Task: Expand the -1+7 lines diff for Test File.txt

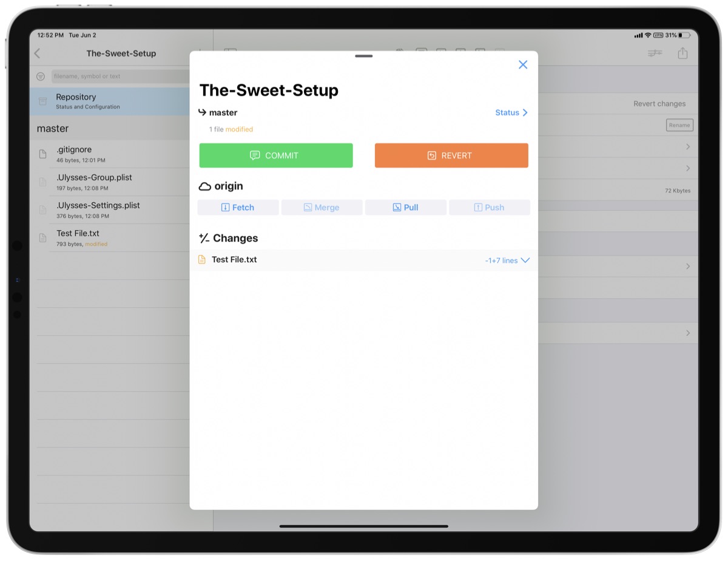Action: pyautogui.click(x=507, y=260)
